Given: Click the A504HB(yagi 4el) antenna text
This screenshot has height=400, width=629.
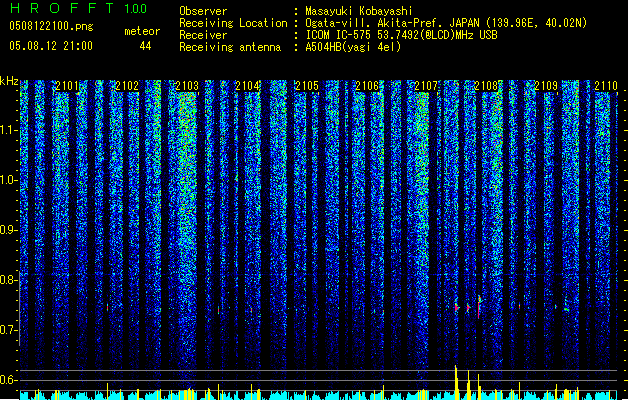Looking at the screenshot, I should pos(353,47).
